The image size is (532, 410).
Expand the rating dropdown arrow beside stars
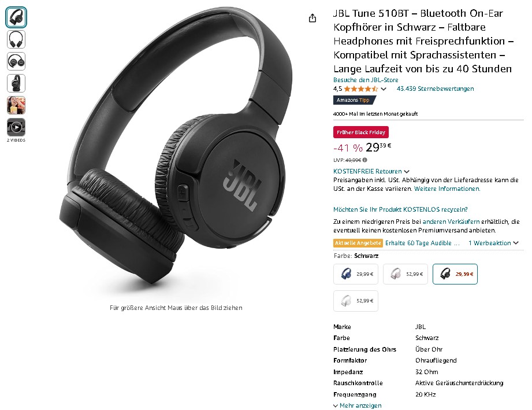pyautogui.click(x=384, y=89)
